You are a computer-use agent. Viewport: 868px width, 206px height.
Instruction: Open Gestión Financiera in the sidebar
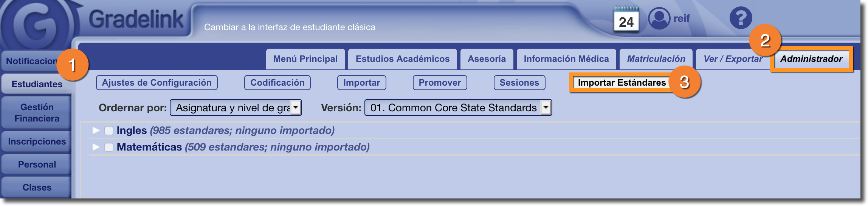pos(37,113)
